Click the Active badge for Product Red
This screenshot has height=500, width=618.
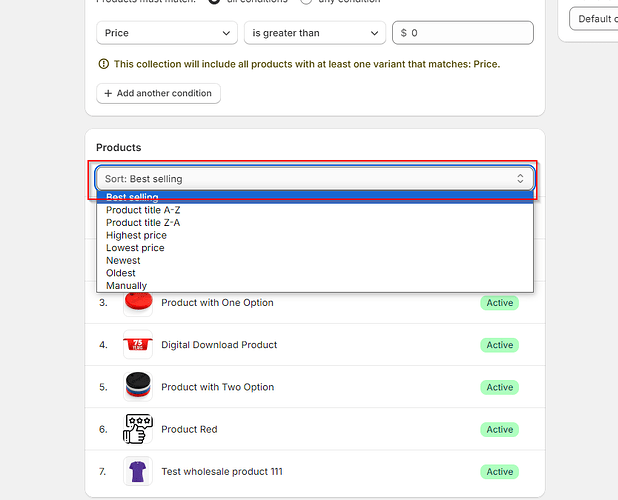coord(499,429)
